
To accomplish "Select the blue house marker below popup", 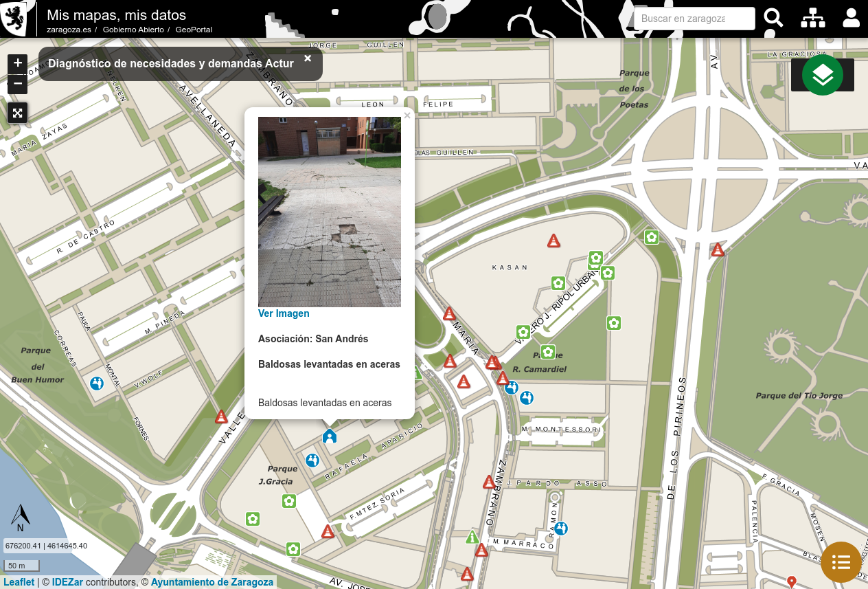I will tap(330, 436).
